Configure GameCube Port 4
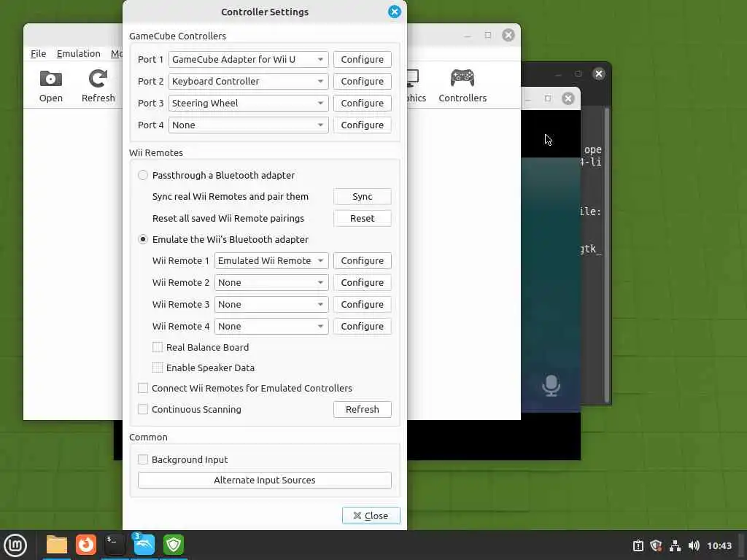The width and height of the screenshot is (747, 560). click(x=362, y=125)
